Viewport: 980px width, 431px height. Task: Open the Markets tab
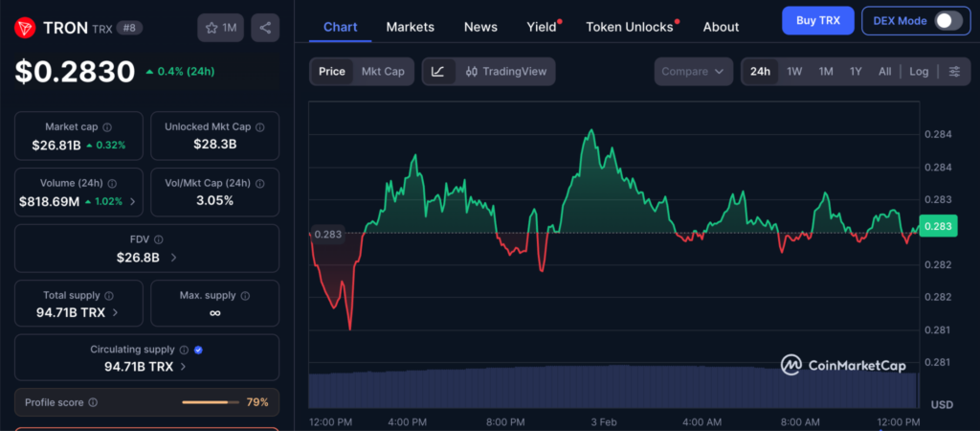[410, 27]
